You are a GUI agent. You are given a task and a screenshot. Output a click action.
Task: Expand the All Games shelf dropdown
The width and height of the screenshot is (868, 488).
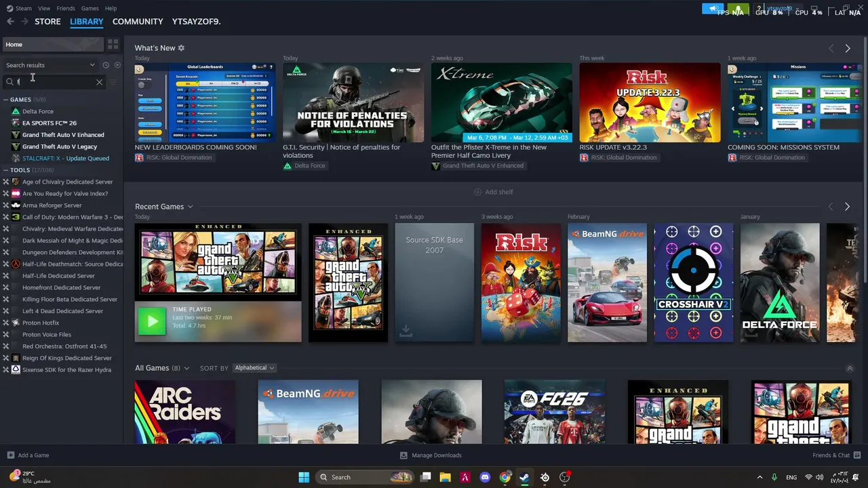(x=186, y=368)
